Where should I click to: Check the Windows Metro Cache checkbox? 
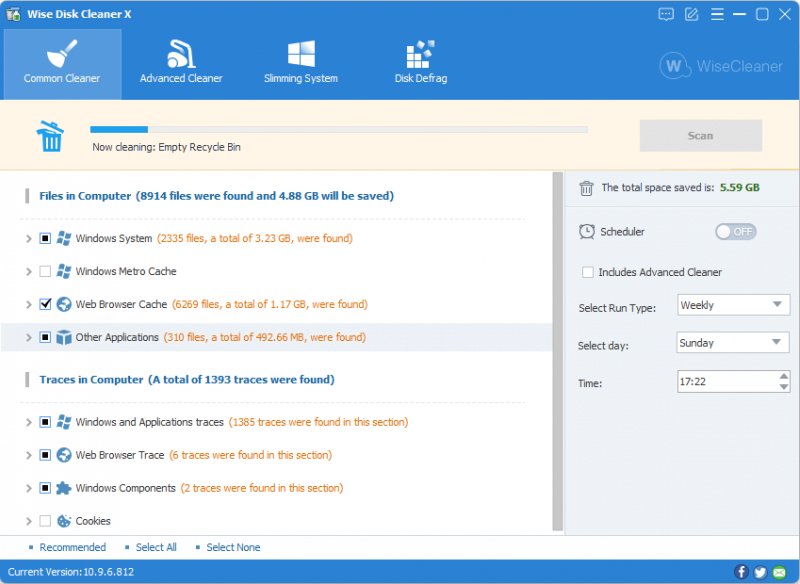(45, 271)
